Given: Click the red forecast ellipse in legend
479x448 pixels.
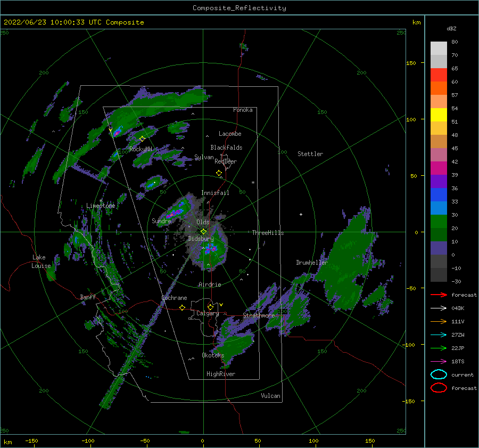Looking at the screenshot, I should (x=439, y=388).
